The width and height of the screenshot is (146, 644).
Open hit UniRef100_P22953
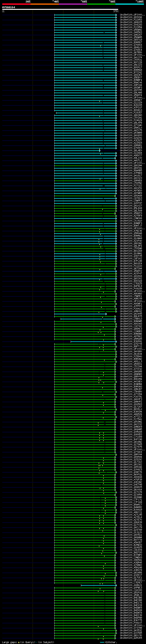pyautogui.click(x=131, y=20)
